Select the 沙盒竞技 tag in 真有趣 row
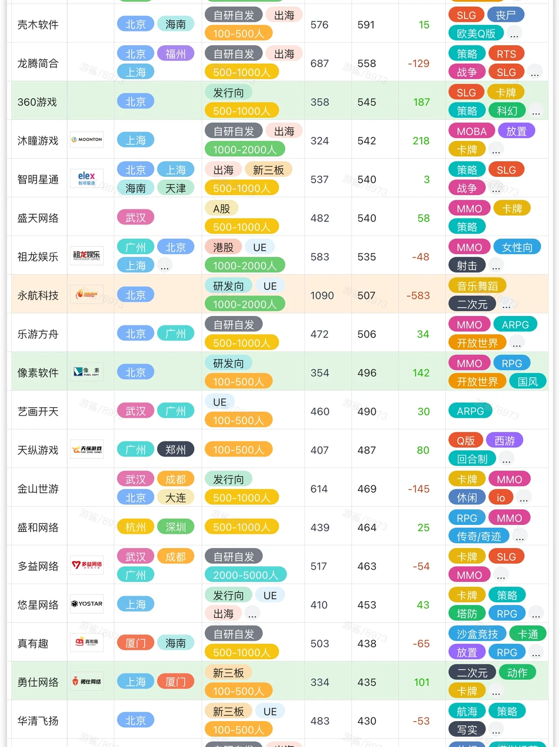The height and width of the screenshot is (747, 560). click(x=477, y=633)
